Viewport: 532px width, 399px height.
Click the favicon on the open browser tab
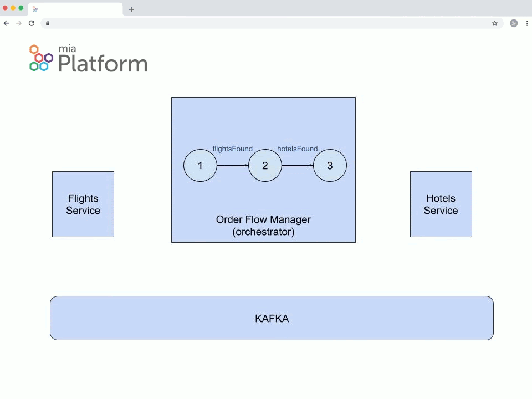click(x=35, y=9)
